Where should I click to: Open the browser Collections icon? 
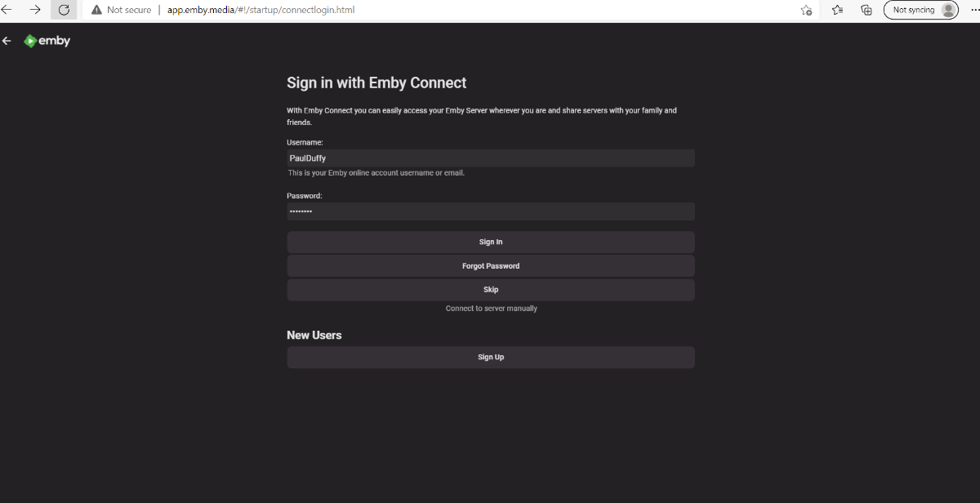click(866, 10)
